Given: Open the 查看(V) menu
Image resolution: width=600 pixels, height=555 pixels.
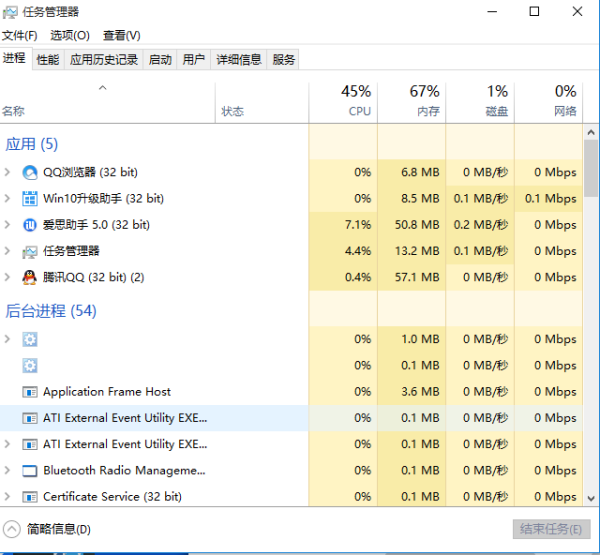Looking at the screenshot, I should coord(122,35).
